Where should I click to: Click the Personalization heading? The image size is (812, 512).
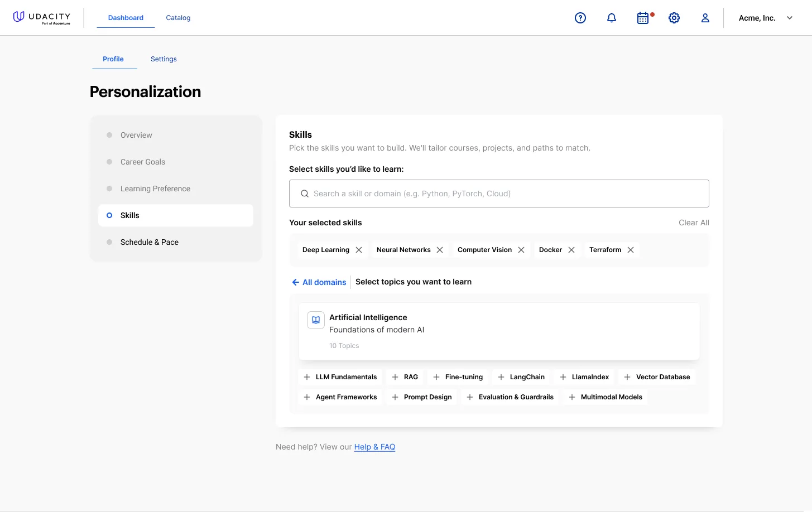coord(145,91)
